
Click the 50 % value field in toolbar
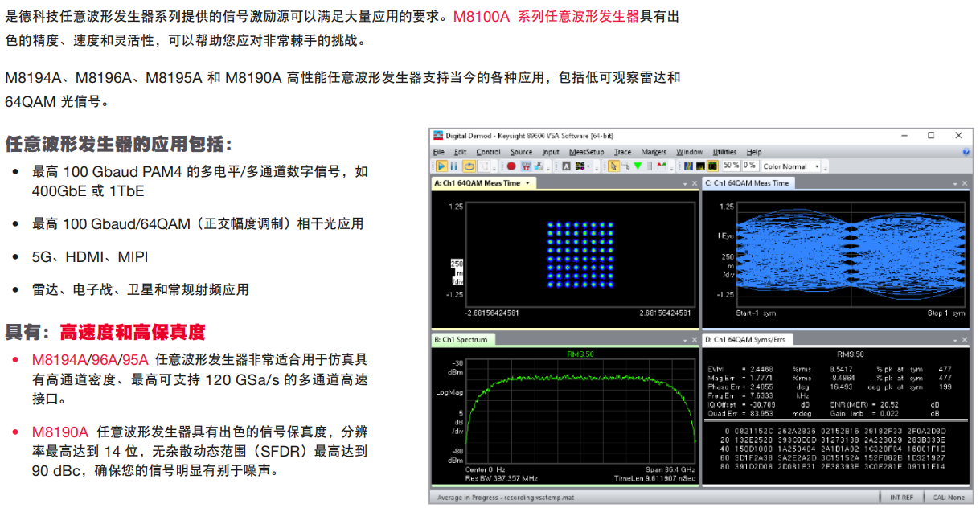[731, 166]
